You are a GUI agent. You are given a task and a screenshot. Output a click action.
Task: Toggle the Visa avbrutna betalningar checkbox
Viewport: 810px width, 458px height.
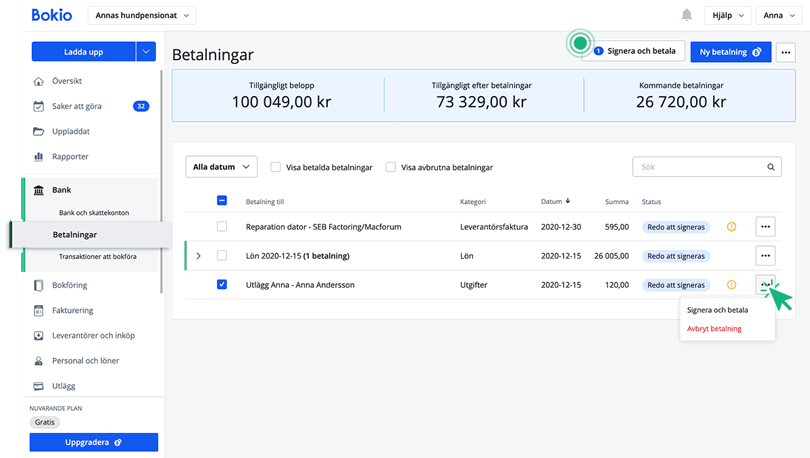coord(391,167)
